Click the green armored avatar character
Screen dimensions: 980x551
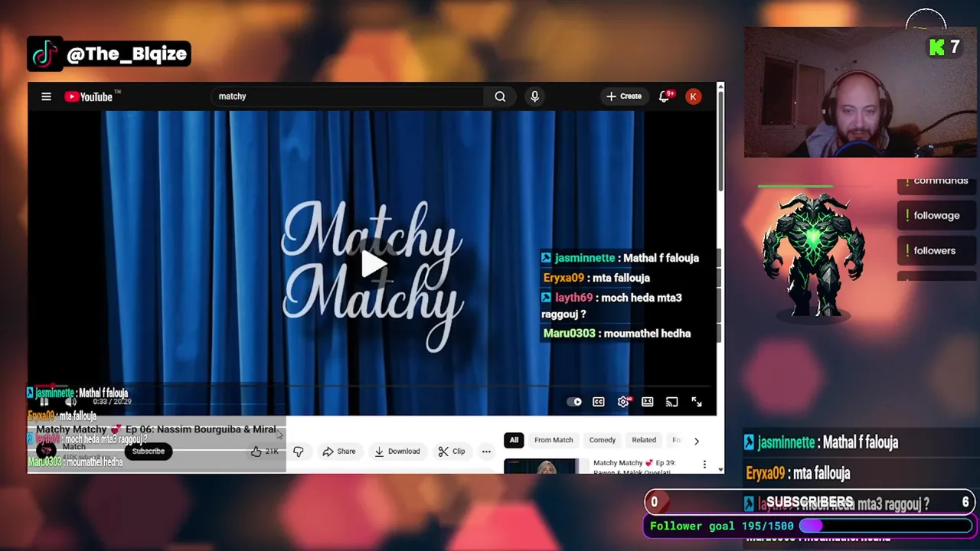click(814, 255)
